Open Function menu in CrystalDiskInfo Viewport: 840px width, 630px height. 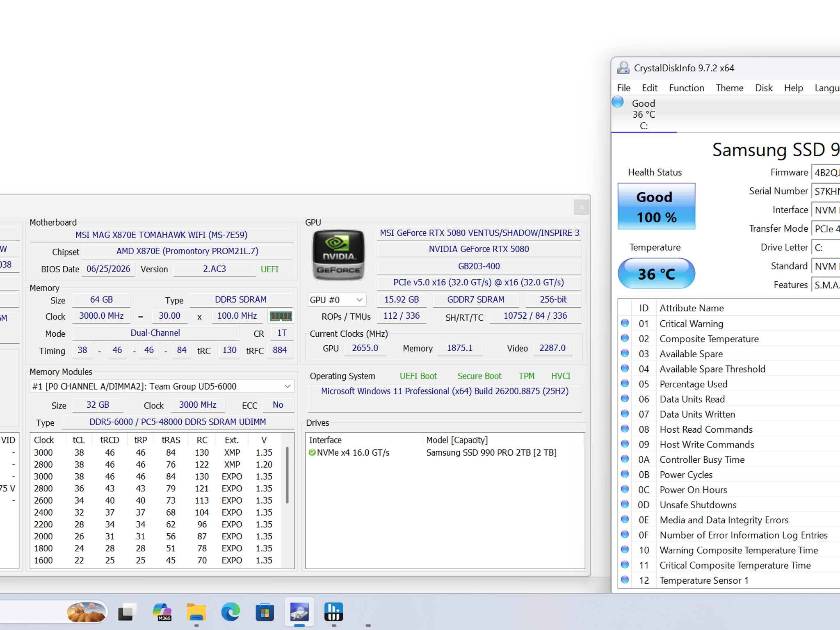coord(687,88)
